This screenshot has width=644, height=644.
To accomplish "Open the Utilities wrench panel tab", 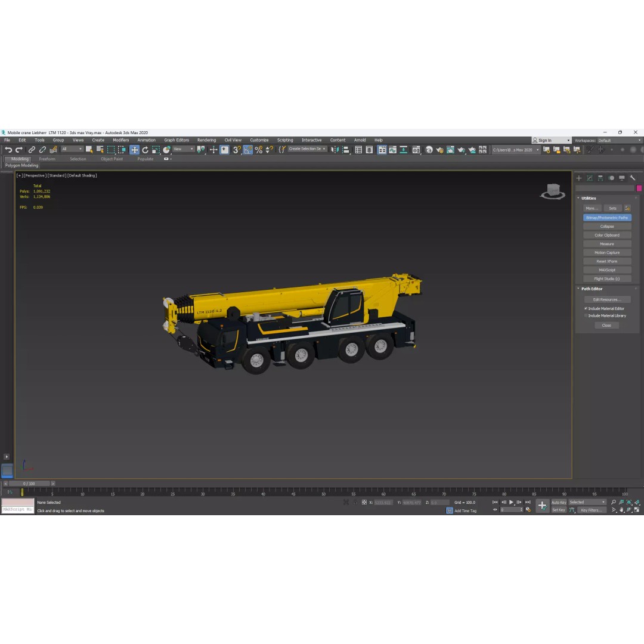I will 633,178.
